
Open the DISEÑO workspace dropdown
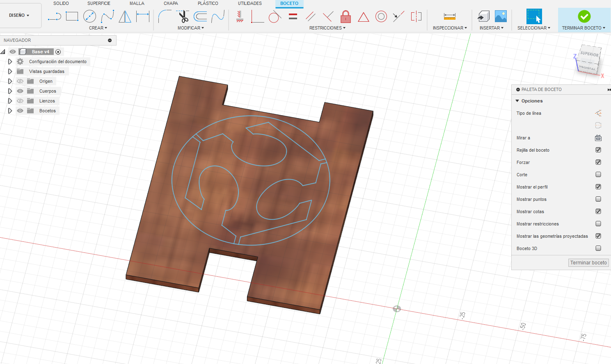click(x=19, y=16)
